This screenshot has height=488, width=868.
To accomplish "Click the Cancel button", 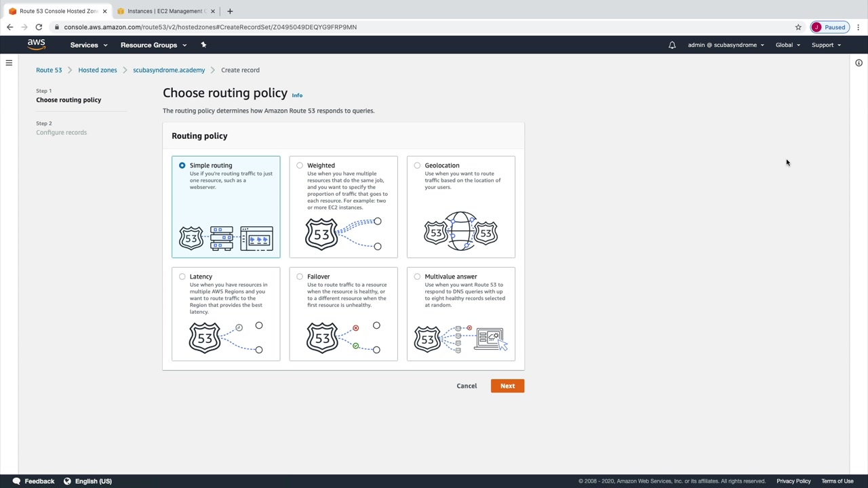I will [467, 386].
